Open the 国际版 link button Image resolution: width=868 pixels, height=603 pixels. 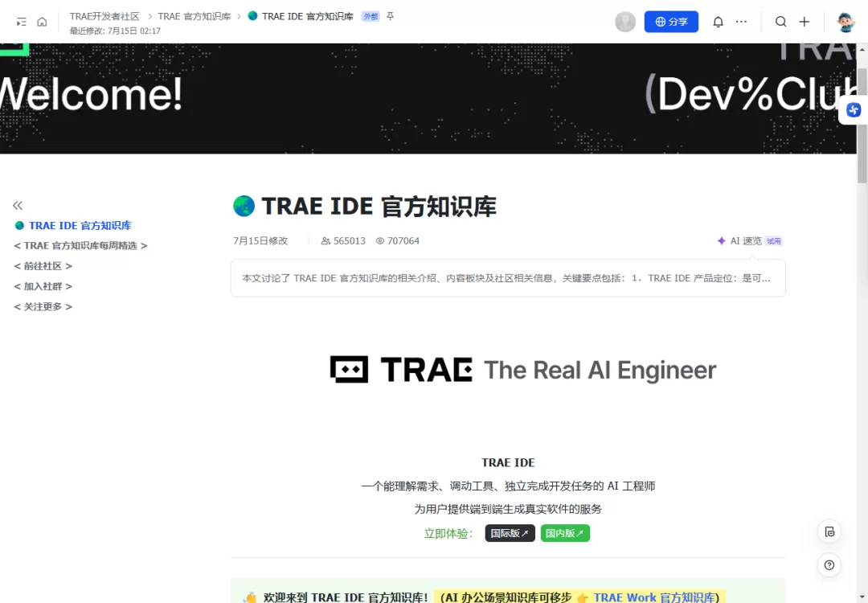[x=510, y=533]
